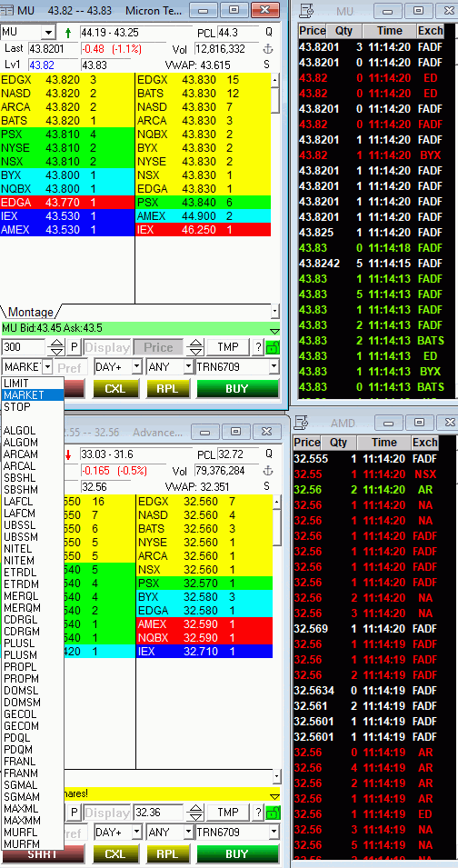
Task: Click the TMP button in the MU window
Action: [x=228, y=347]
